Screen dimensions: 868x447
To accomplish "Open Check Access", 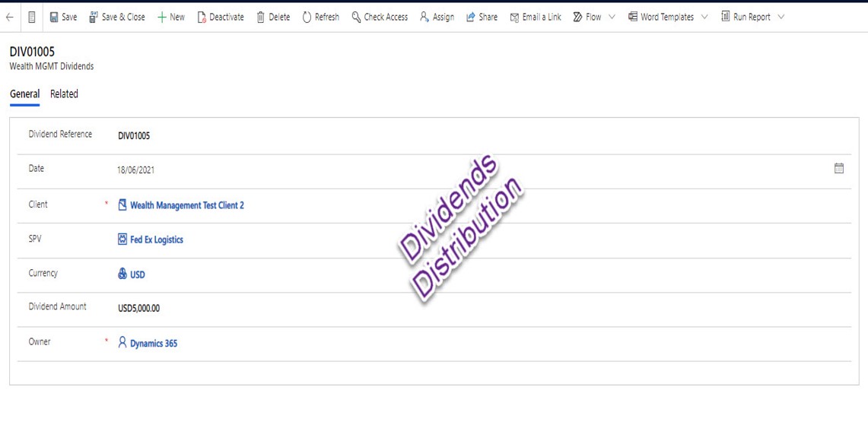I will (x=379, y=17).
